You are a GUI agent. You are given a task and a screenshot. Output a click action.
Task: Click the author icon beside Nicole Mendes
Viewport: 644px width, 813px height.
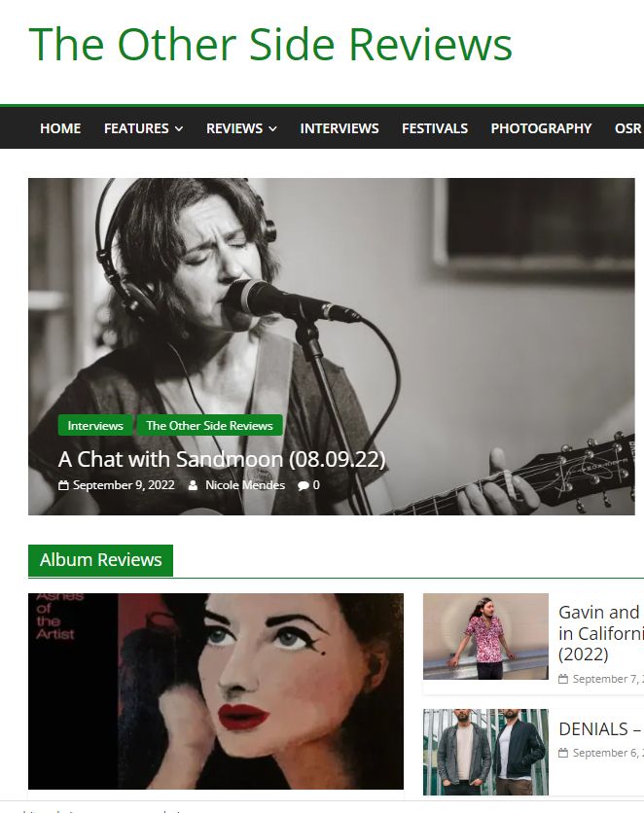click(193, 485)
